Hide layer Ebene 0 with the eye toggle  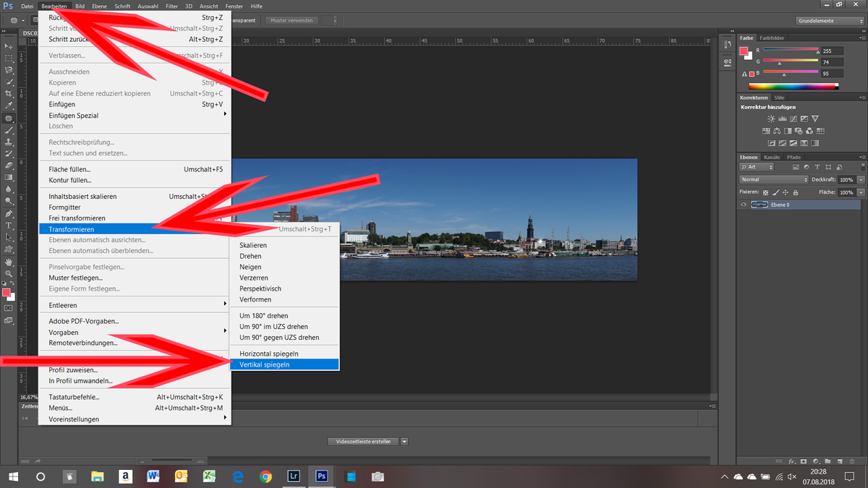coord(743,204)
